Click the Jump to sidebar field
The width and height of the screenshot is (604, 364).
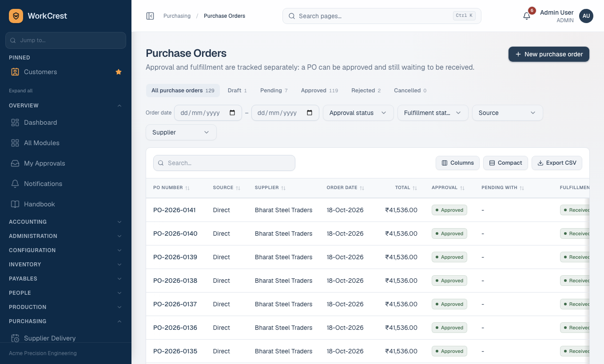[66, 40]
